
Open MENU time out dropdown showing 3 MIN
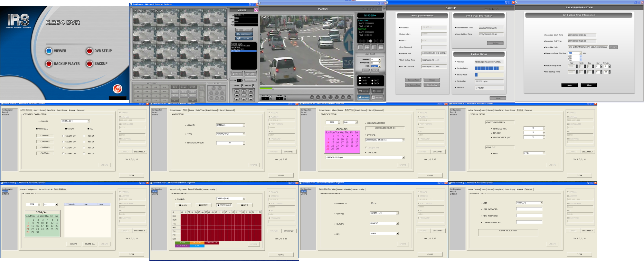pyautogui.click(x=544, y=153)
